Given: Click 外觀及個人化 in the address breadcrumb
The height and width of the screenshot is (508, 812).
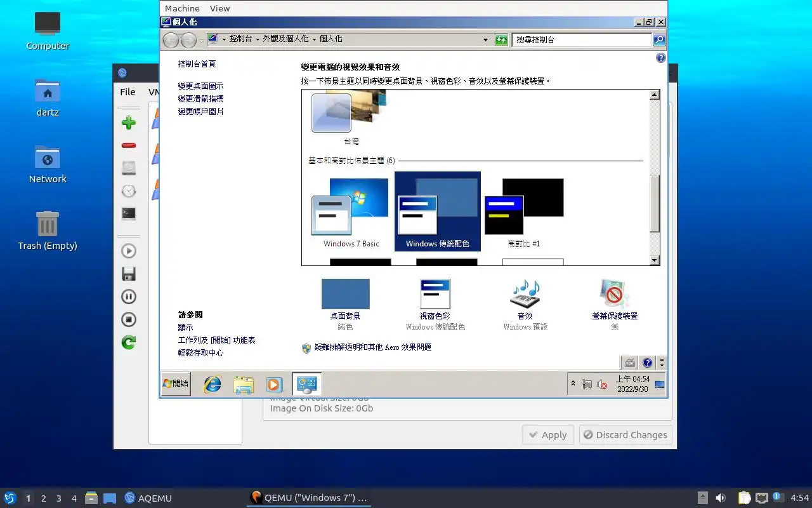Looking at the screenshot, I should 286,39.
